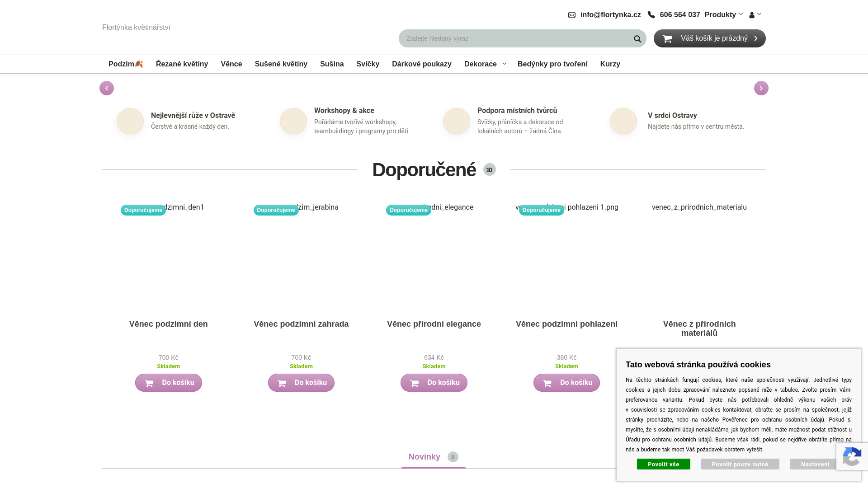Click price 380 Kč
Screen dimensions: 868x488
[x=566, y=357]
